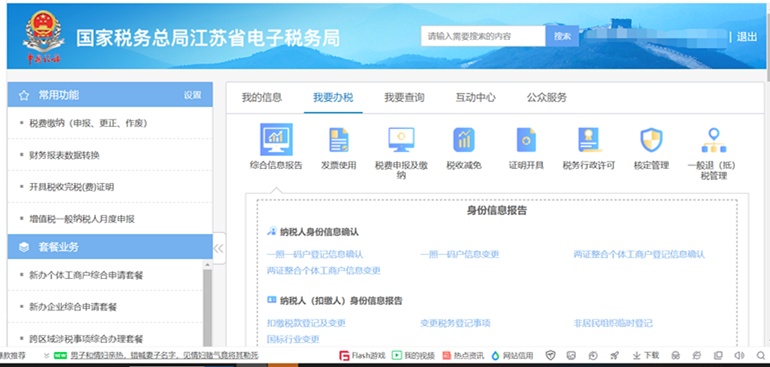Image resolution: width=770 pixels, height=367 pixels.
Task: Open the 设置 link in 常用功能 header
Action: click(192, 95)
